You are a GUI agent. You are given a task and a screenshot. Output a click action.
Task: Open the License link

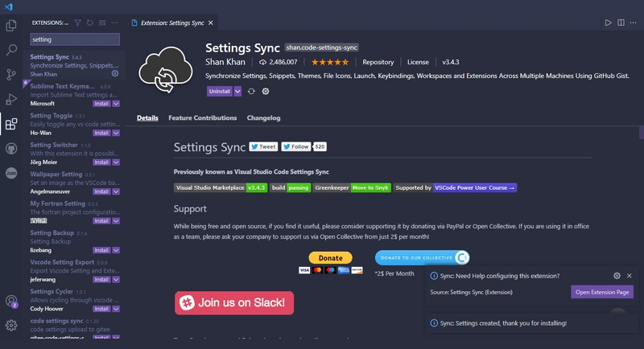(418, 62)
